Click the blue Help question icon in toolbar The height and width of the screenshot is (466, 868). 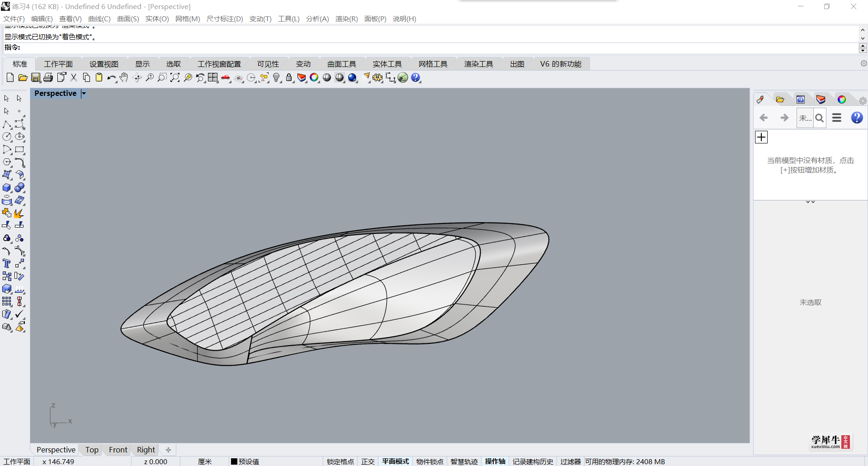[x=415, y=78]
